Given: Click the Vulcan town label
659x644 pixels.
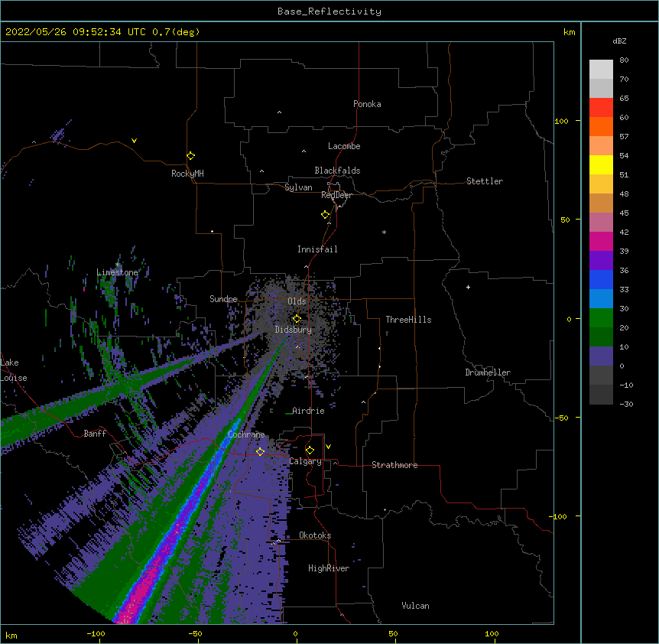Looking at the screenshot, I should tap(415, 606).
